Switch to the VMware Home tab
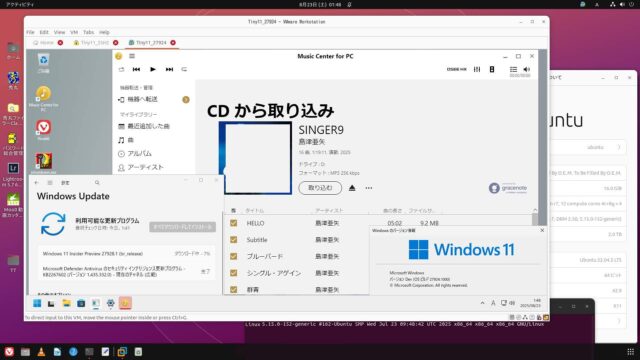This screenshot has height=360, width=640. (x=44, y=42)
